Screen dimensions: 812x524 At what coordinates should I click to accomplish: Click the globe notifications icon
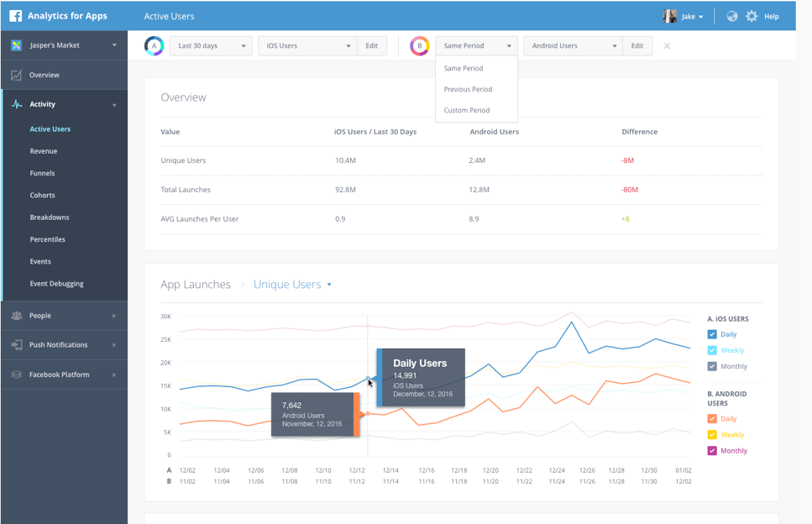click(x=732, y=16)
